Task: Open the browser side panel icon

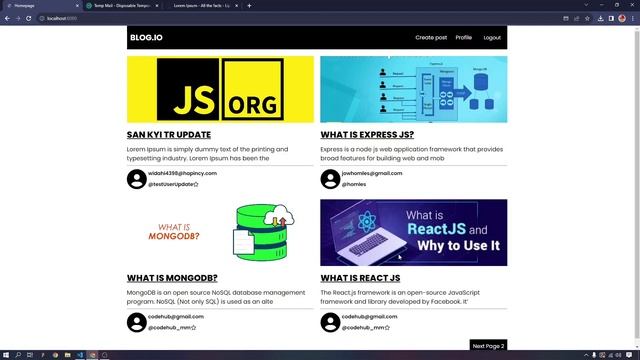Action: pyautogui.click(x=611, y=18)
